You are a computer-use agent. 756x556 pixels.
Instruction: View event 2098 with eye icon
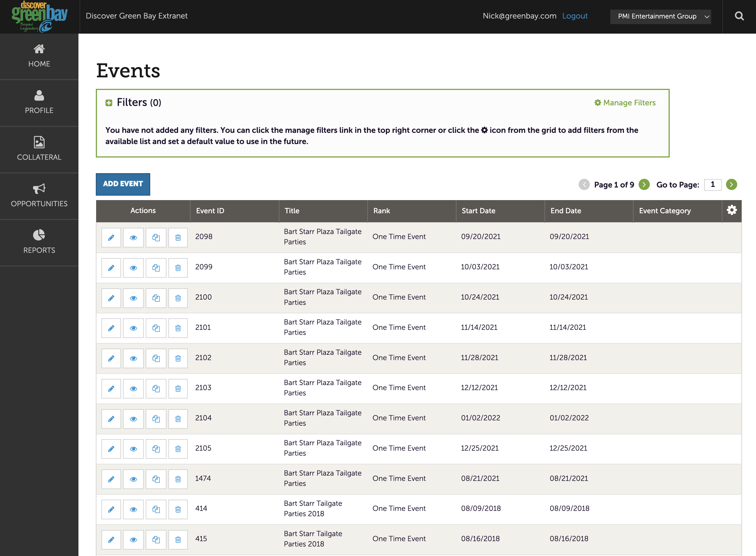[x=133, y=238]
